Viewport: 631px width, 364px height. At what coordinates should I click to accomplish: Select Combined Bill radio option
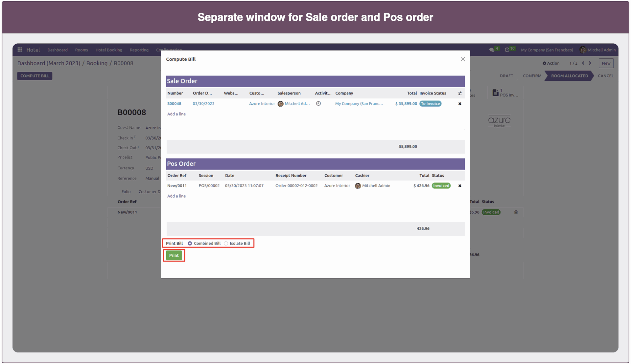coord(190,243)
